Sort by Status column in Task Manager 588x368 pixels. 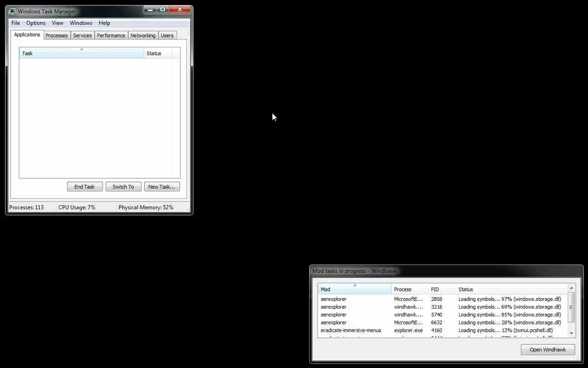coord(158,53)
